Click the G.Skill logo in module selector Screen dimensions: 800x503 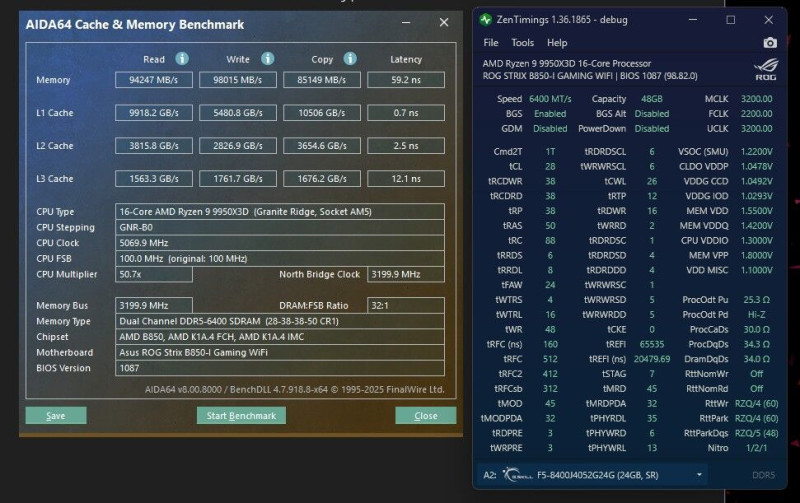coord(517,475)
